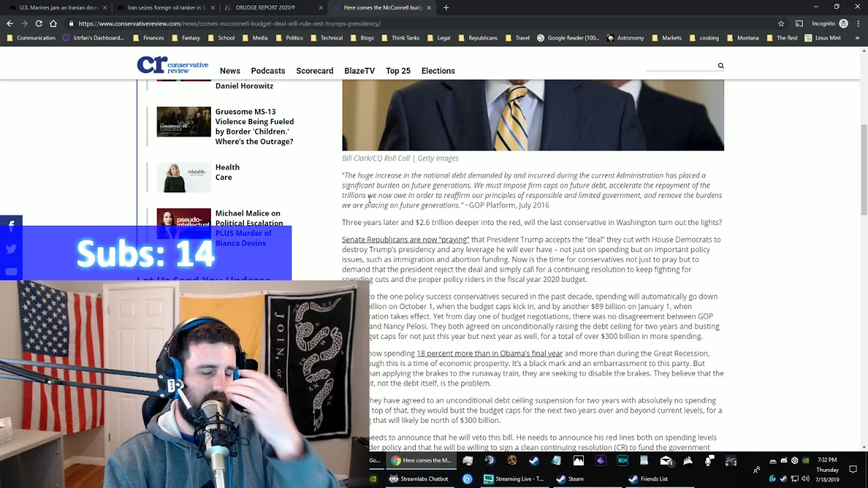Click the browser address bar URL

(x=230, y=24)
